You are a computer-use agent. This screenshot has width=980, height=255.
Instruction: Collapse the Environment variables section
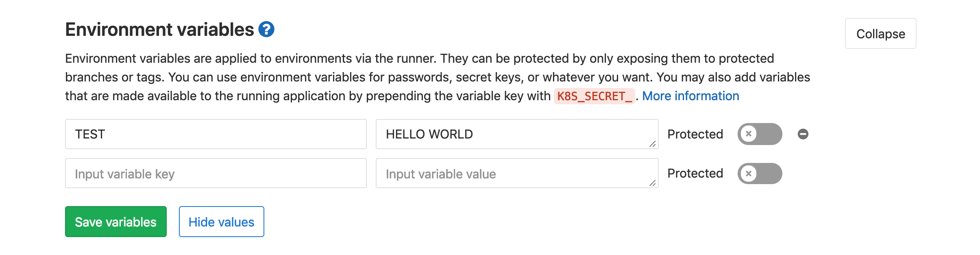(x=880, y=34)
